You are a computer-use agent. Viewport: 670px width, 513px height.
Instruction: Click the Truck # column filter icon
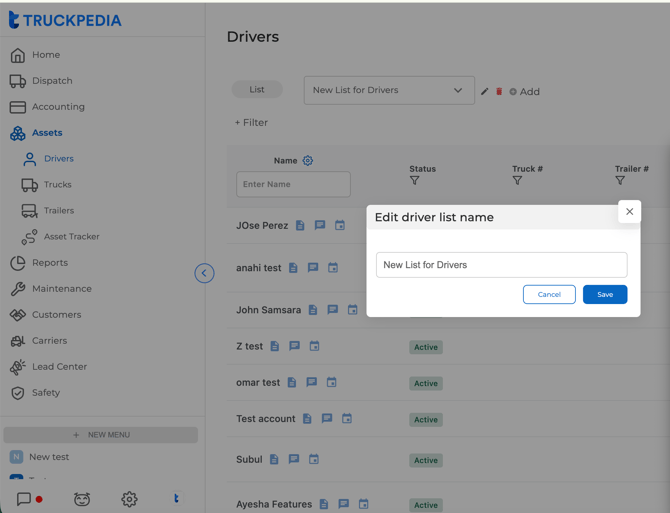[x=517, y=181]
